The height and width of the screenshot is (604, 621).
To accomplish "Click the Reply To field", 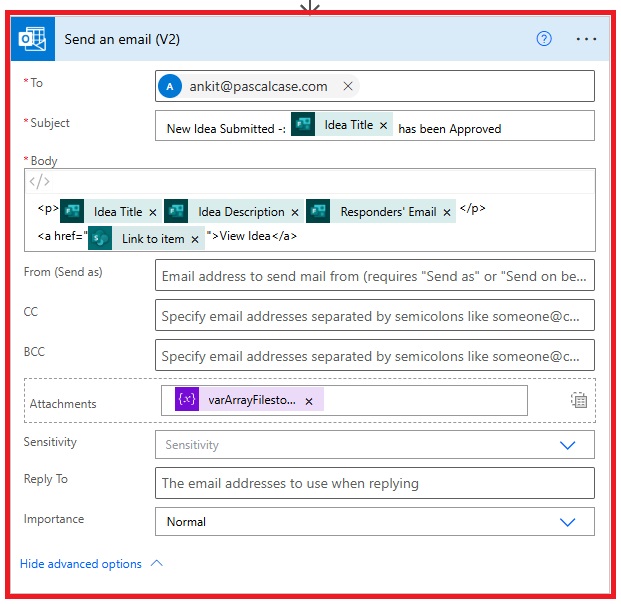I will tap(374, 483).
